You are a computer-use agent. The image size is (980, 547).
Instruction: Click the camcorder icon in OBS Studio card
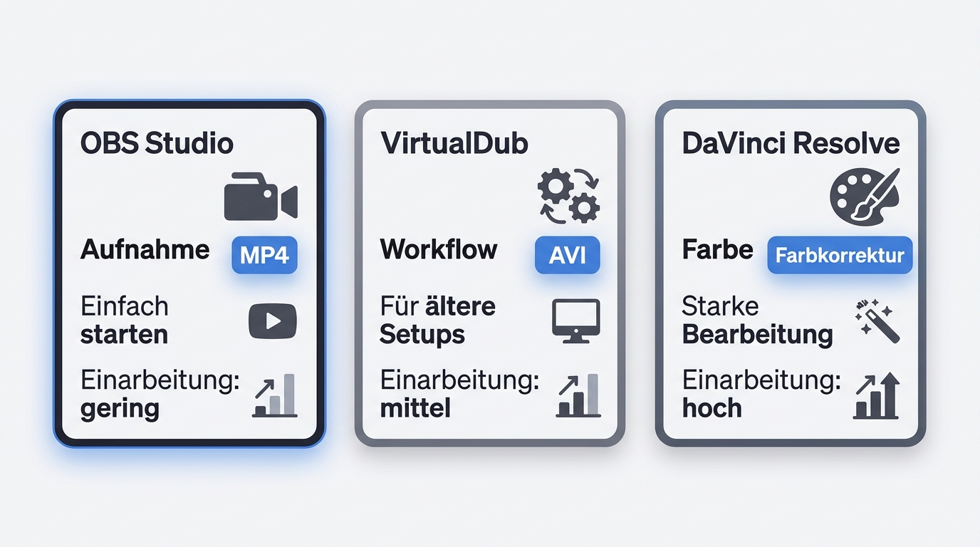[x=261, y=197]
